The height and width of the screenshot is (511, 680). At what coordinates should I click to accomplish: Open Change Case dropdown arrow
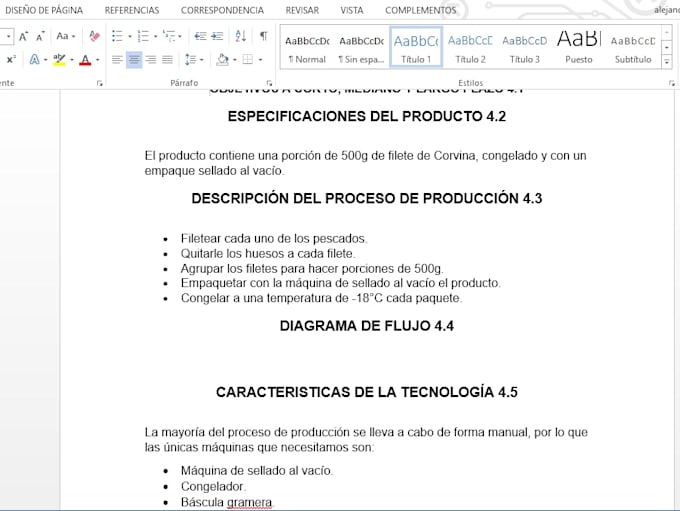click(73, 36)
